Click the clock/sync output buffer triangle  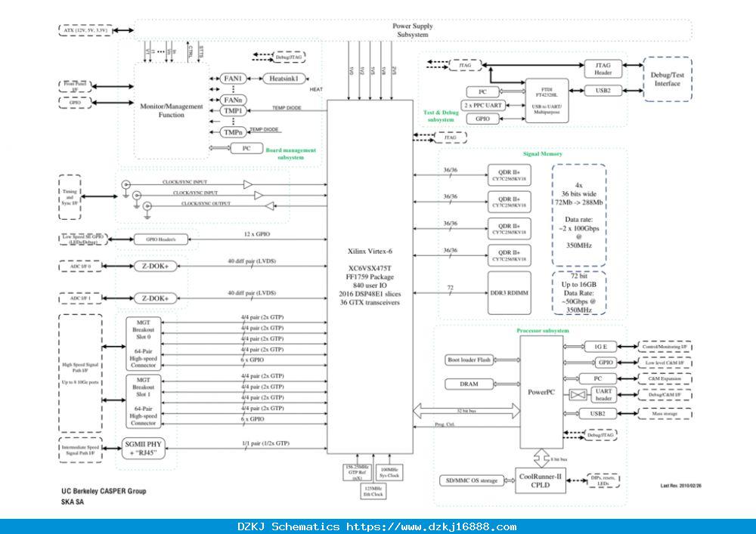pos(270,206)
